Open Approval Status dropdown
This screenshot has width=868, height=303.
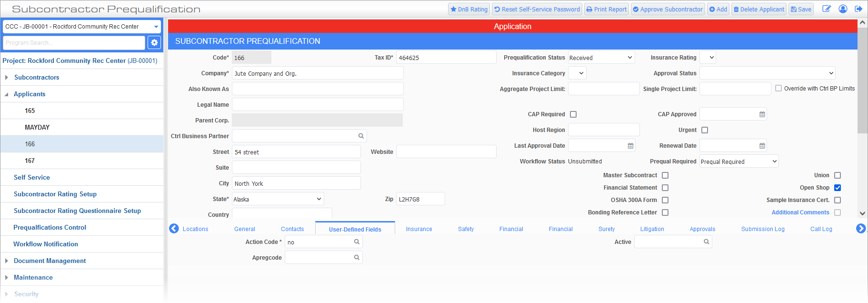pos(767,73)
